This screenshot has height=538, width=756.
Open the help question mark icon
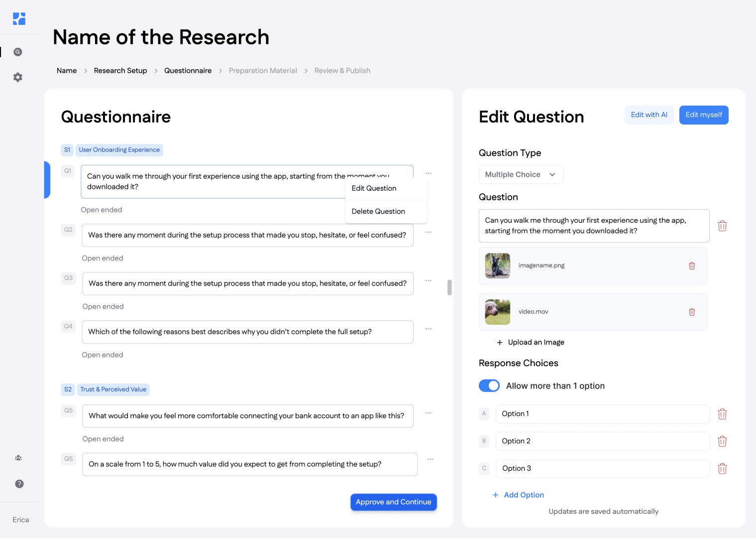19,484
